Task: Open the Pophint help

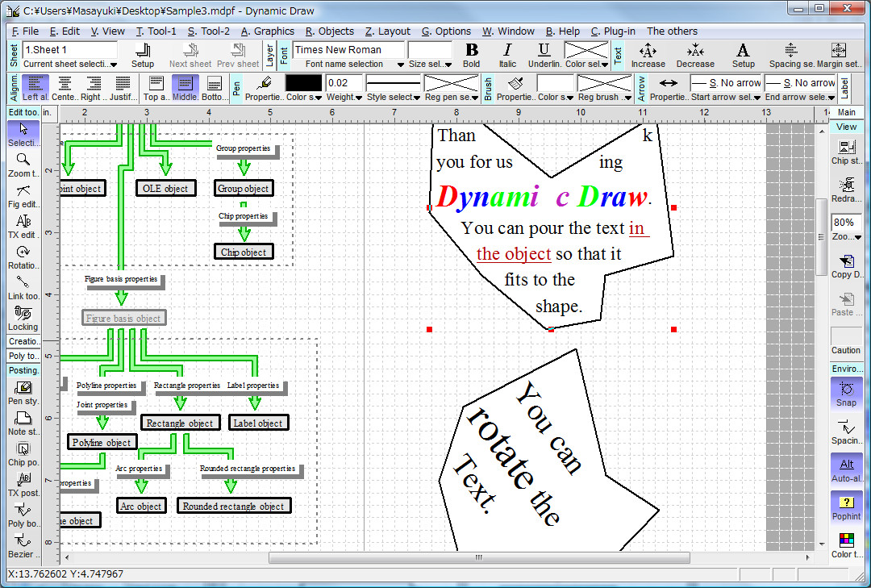Action: tap(847, 508)
